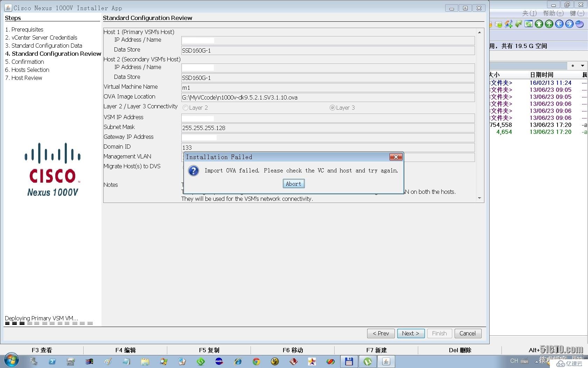The width and height of the screenshot is (588, 368).
Task: Click the 日期时间 column header
Action: [x=542, y=75]
